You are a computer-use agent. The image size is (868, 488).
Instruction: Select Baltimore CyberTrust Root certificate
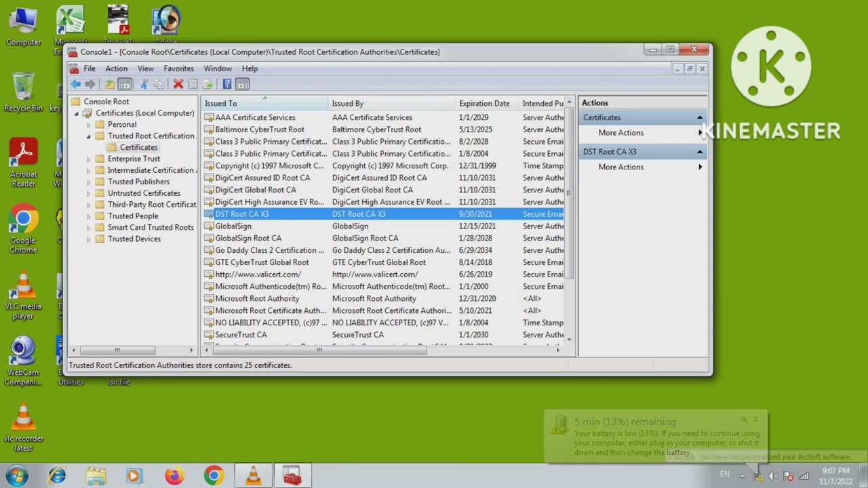pyautogui.click(x=383, y=129)
